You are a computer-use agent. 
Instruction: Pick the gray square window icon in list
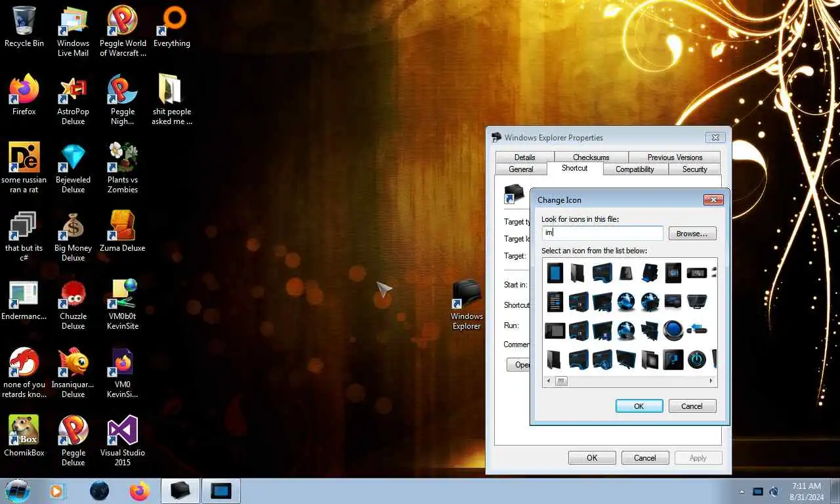pos(555,330)
